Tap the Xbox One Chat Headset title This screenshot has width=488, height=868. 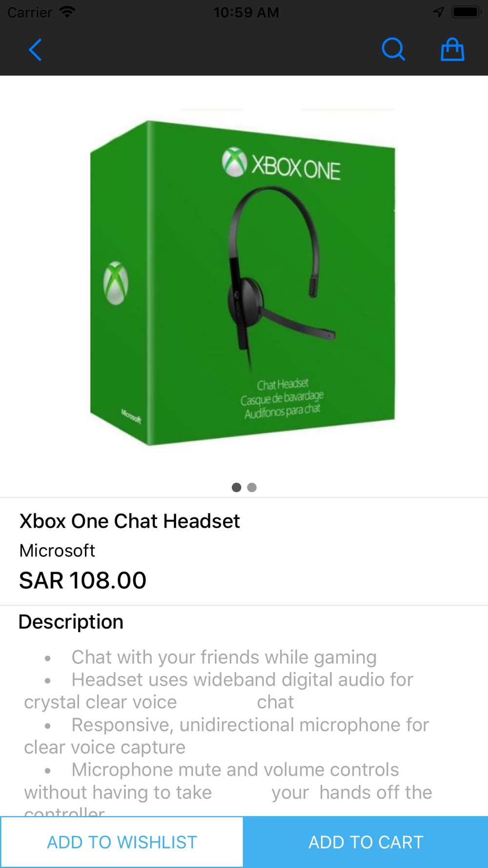click(x=130, y=521)
